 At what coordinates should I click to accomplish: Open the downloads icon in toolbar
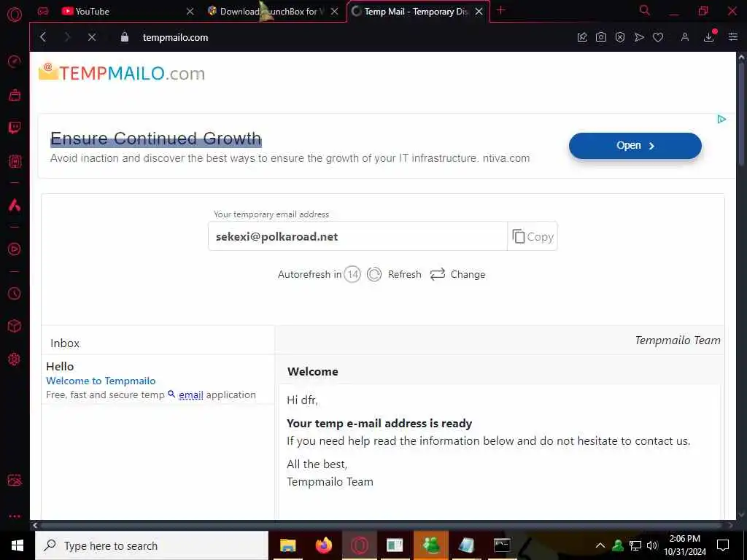pos(709,37)
